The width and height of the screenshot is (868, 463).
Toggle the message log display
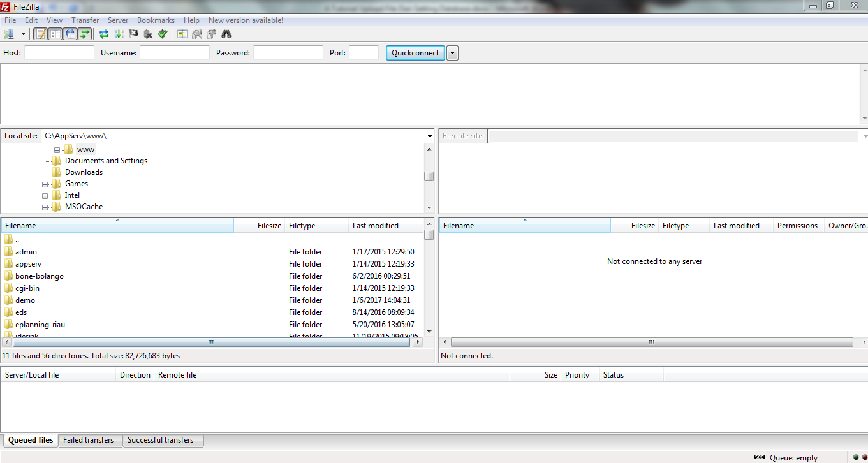[40, 34]
